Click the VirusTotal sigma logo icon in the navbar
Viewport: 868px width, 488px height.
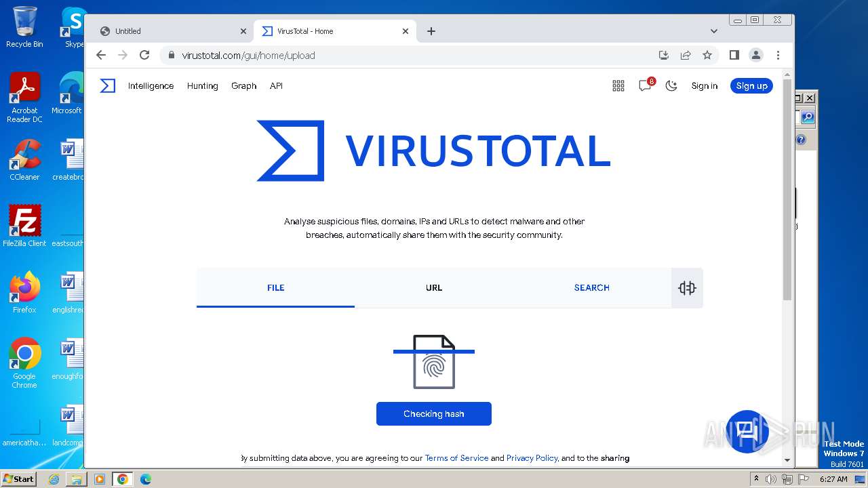tap(108, 85)
